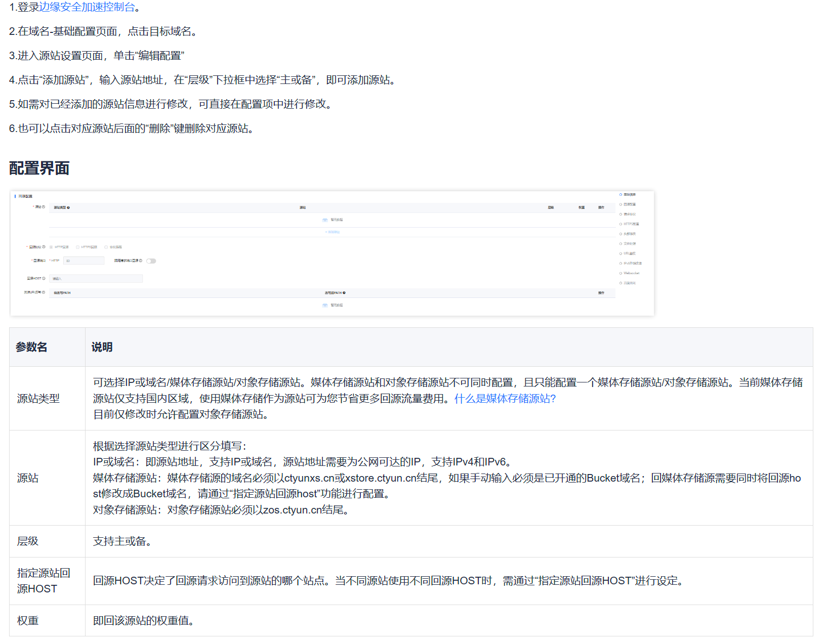The height and width of the screenshot is (644, 827).
Task: Click the 跟随请求端口回源 help icon
Action: (x=141, y=261)
